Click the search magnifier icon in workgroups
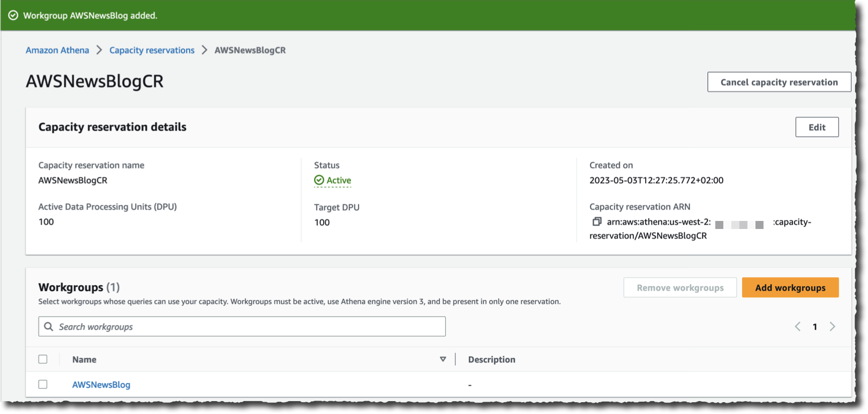Screen dimensions: 868x414 click(49, 327)
